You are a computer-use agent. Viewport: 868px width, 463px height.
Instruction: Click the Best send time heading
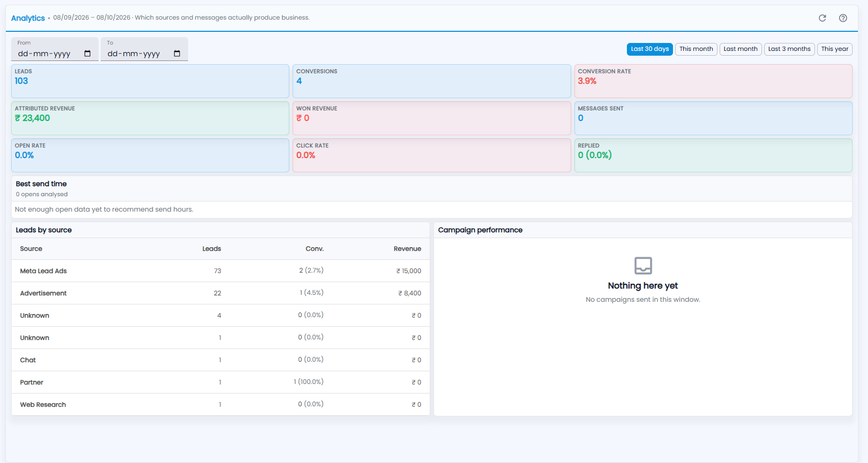pyautogui.click(x=41, y=184)
